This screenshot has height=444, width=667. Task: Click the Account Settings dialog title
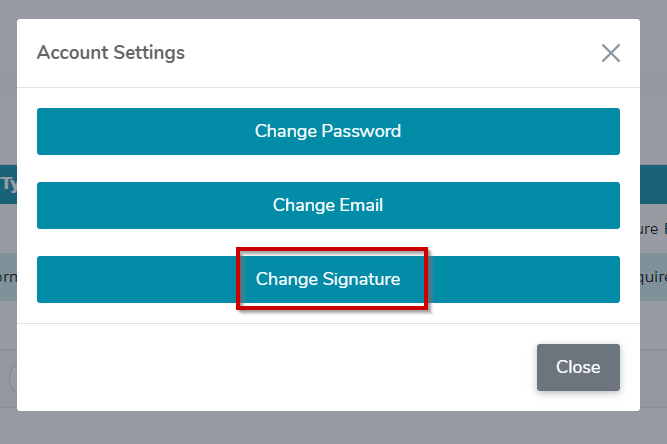coord(111,52)
